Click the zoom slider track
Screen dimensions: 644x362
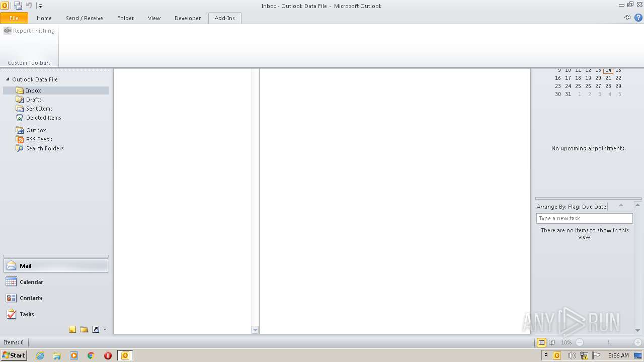[609, 342]
